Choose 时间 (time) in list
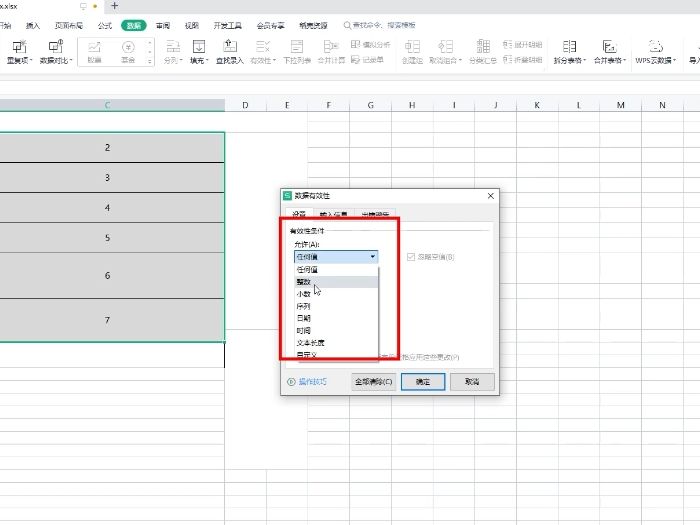 336,330
